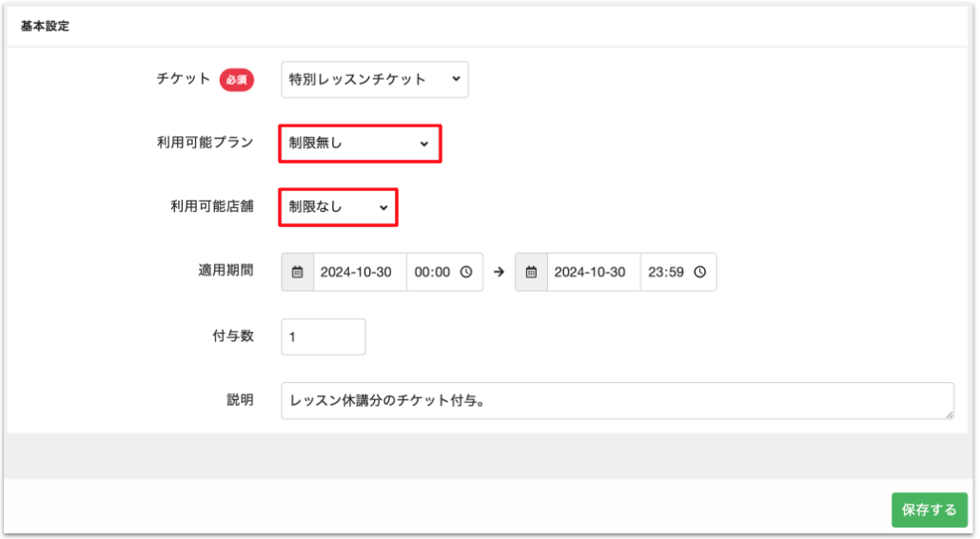Click the 説明 text area
The height and width of the screenshot is (539, 980).
617,400
